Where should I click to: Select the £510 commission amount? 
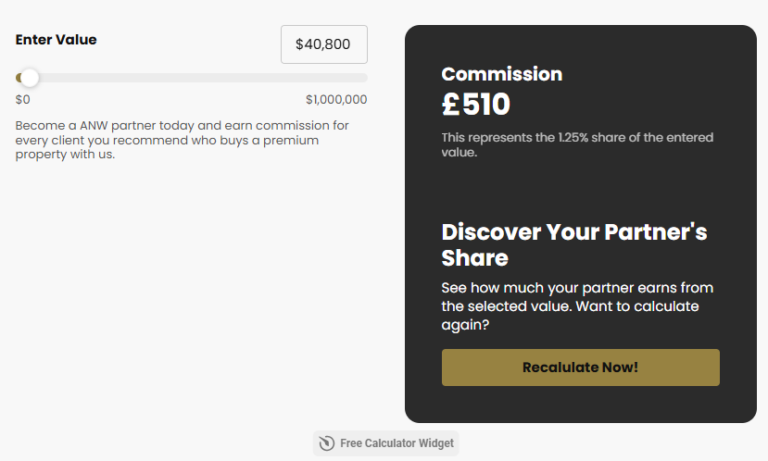[476, 104]
